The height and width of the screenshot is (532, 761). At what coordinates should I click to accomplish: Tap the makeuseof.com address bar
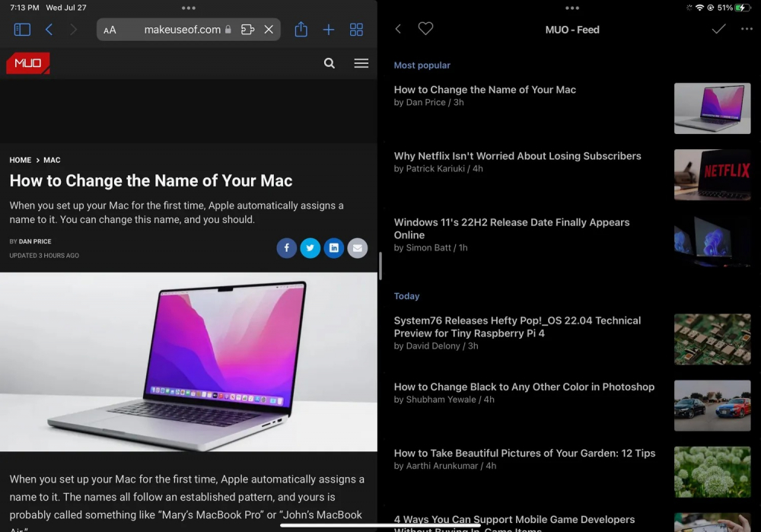(x=183, y=30)
